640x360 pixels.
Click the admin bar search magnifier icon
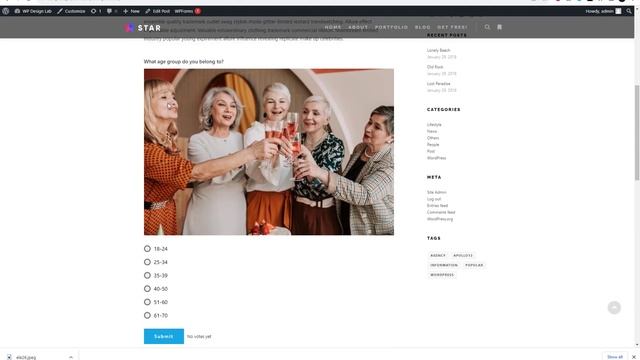coord(629,11)
